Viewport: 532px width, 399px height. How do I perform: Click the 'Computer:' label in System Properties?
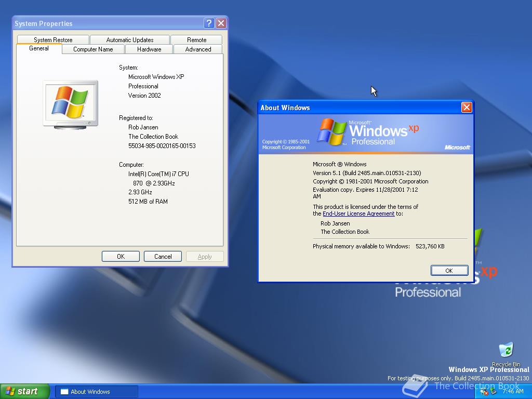pyautogui.click(x=131, y=165)
